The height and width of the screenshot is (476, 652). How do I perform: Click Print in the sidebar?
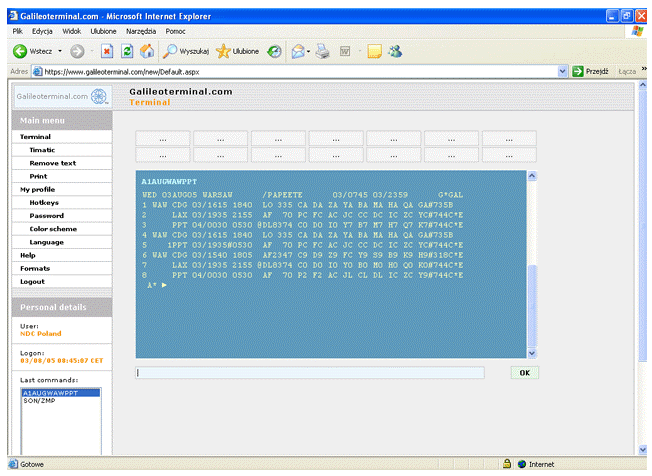[x=62, y=176]
